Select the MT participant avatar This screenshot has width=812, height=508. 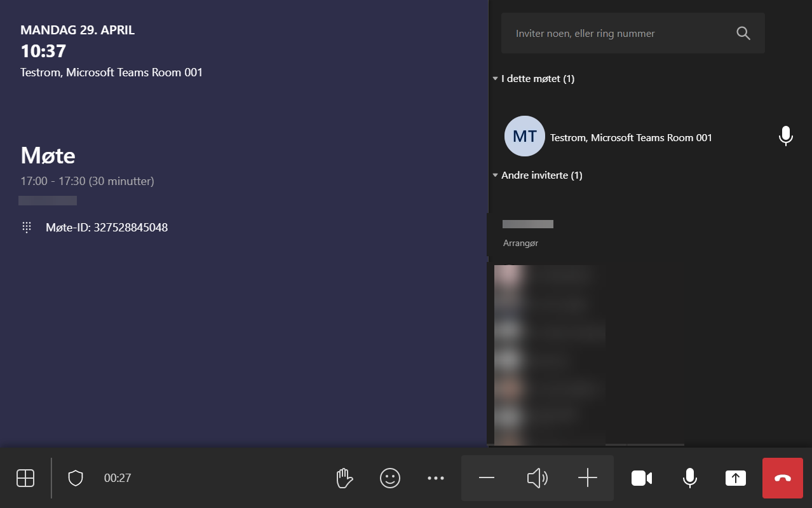coord(524,136)
